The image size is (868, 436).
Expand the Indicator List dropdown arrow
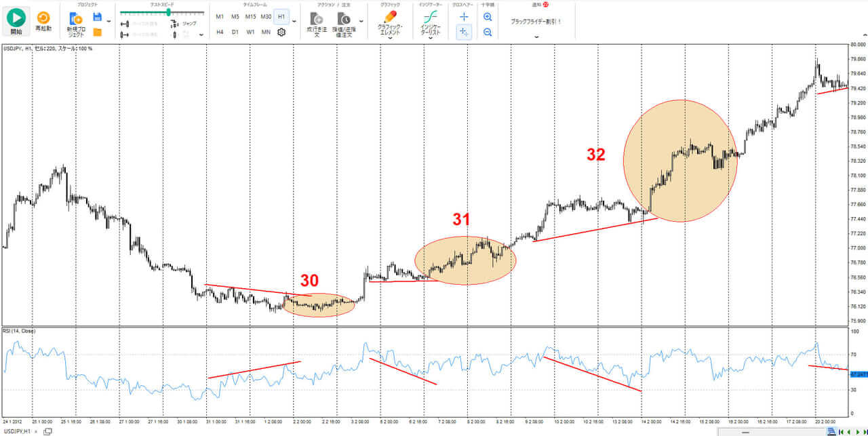pos(431,39)
